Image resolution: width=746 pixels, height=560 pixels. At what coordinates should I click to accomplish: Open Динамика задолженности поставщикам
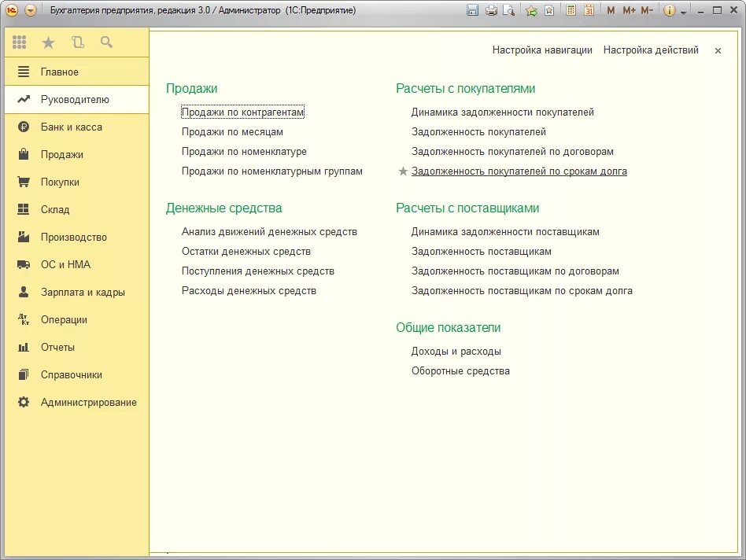pyautogui.click(x=505, y=232)
